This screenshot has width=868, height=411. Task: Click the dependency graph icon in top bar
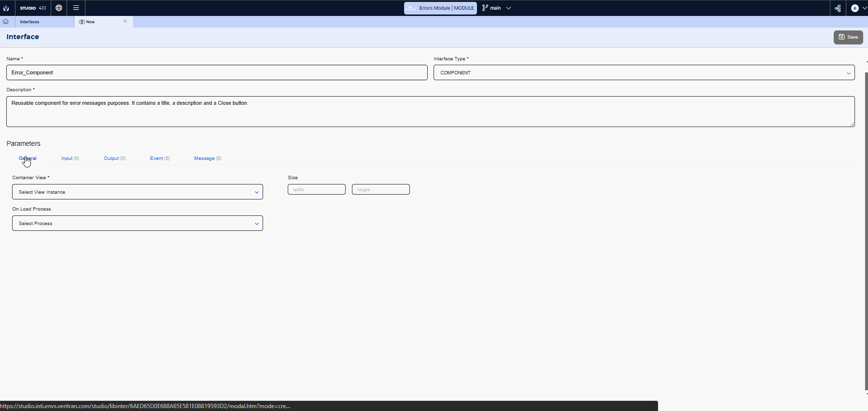pyautogui.click(x=838, y=8)
